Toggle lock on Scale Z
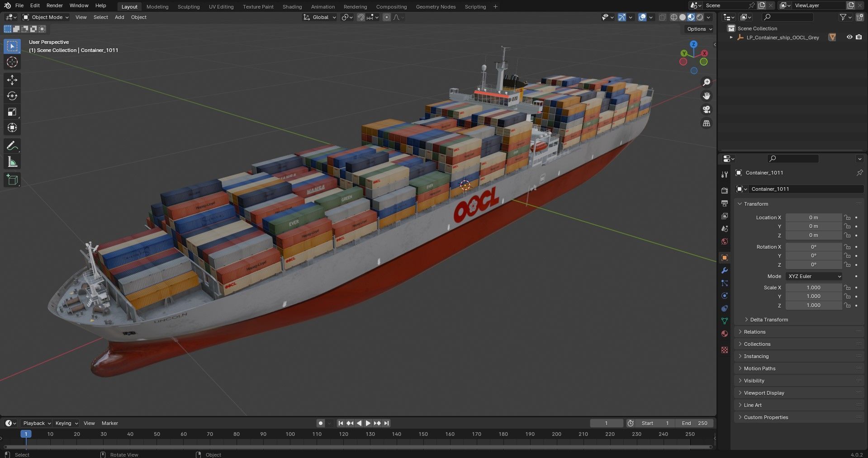Screen dimensions: 868x458 tap(847, 305)
